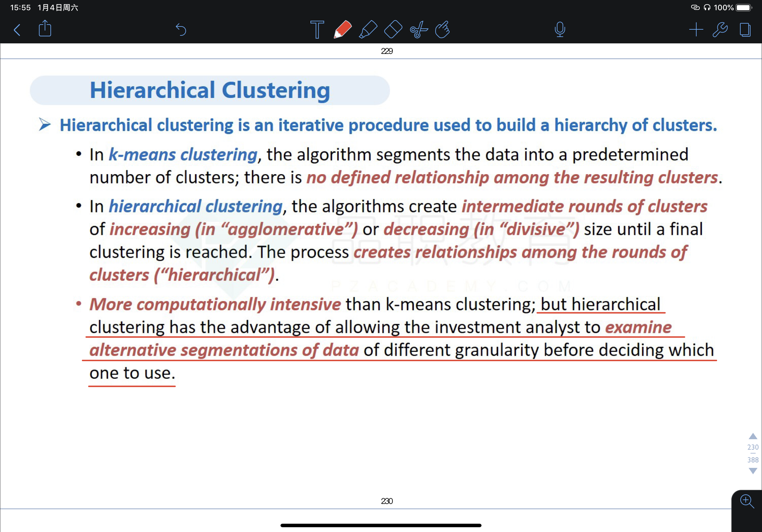Tap the iOS home indicator bar
The width and height of the screenshot is (762, 532).
click(x=381, y=525)
